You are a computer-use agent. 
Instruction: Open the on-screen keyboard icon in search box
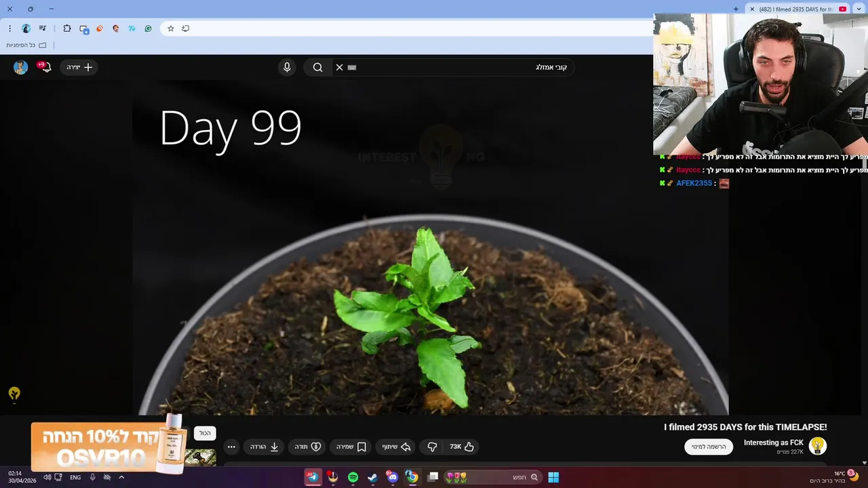352,67
